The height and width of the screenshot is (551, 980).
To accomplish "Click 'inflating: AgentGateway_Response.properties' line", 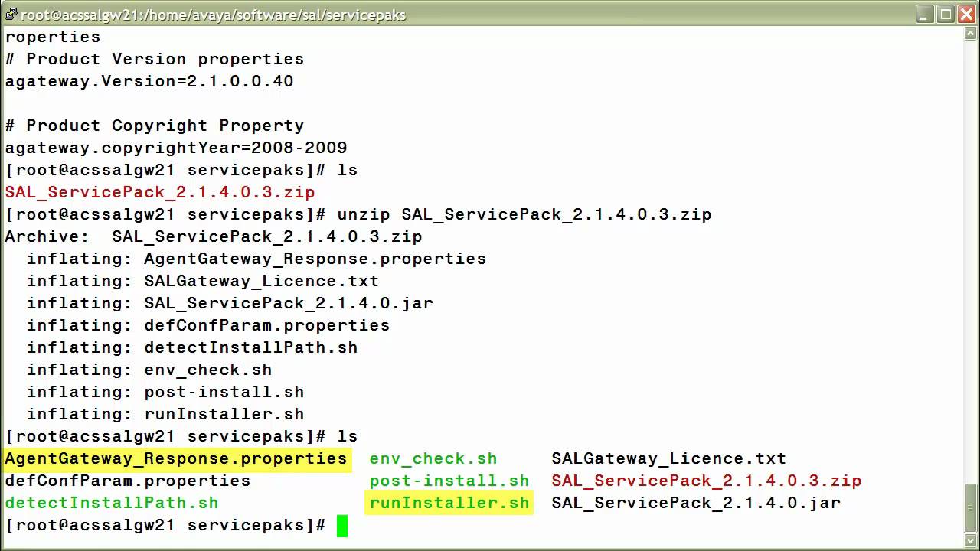I will 256,259.
